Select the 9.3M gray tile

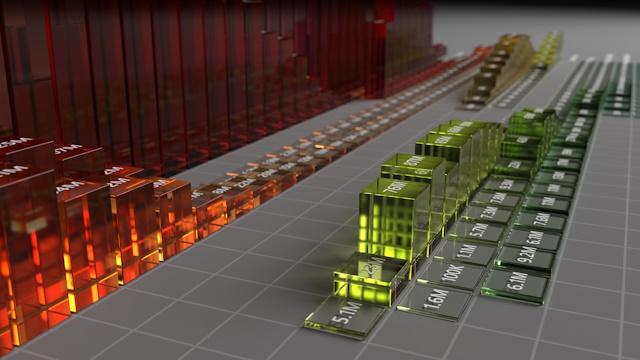507,184
